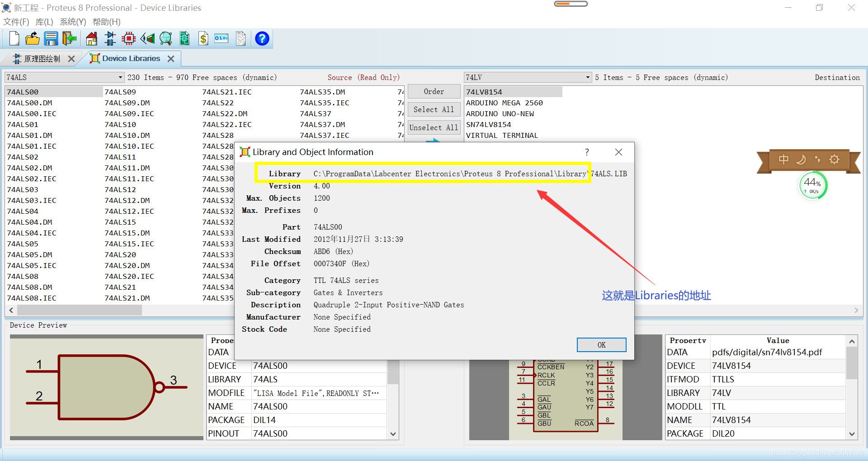The height and width of the screenshot is (461, 868).
Task: Click the New Project icon
Action: tap(14, 39)
